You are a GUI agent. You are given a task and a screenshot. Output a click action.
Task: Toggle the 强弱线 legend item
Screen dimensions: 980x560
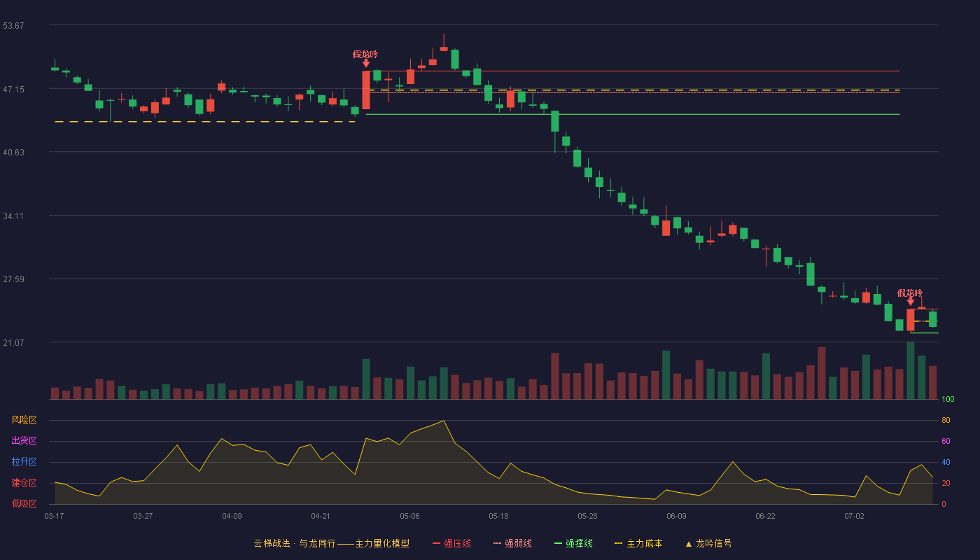(x=512, y=543)
